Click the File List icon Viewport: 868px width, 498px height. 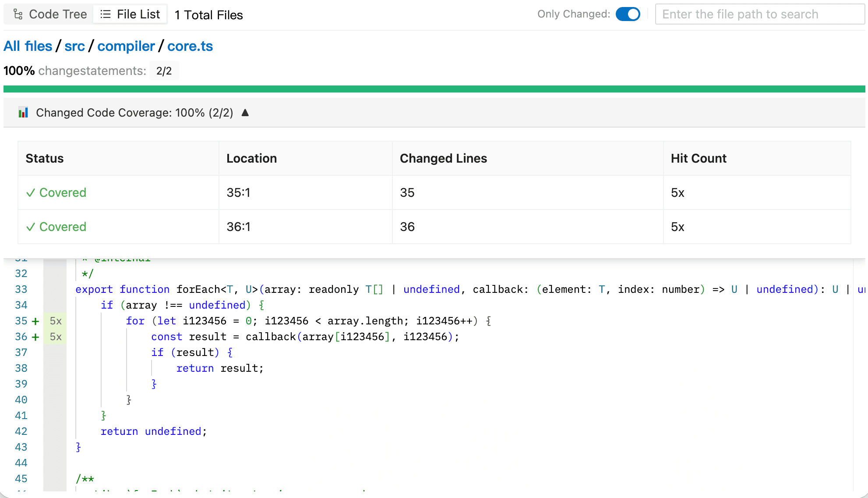click(x=106, y=14)
